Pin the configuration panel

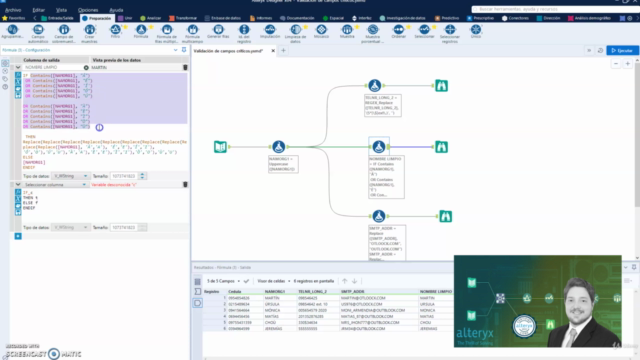(184, 50)
